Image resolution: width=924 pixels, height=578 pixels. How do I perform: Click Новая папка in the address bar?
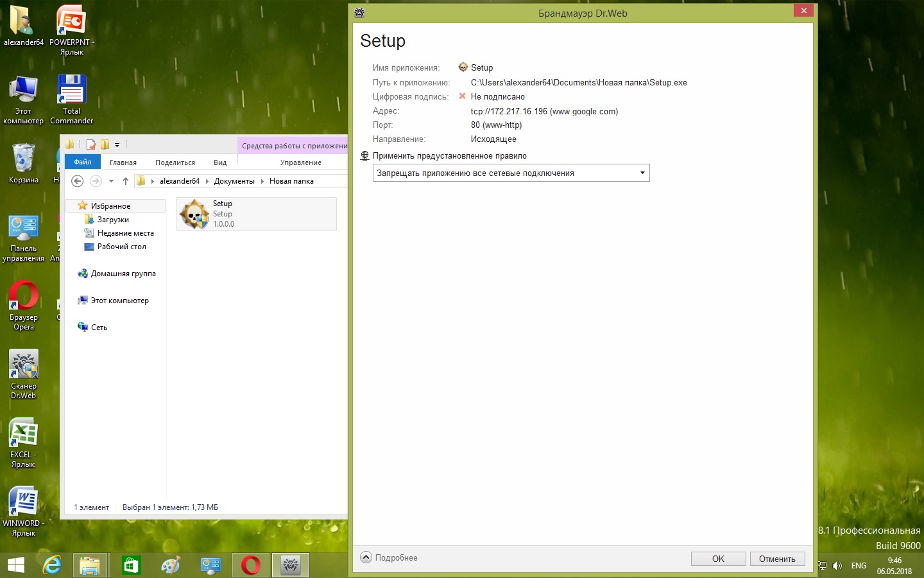pos(291,181)
